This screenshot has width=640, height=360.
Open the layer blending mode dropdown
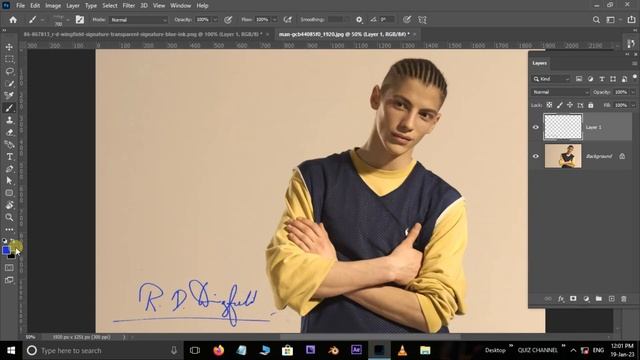coord(560,92)
